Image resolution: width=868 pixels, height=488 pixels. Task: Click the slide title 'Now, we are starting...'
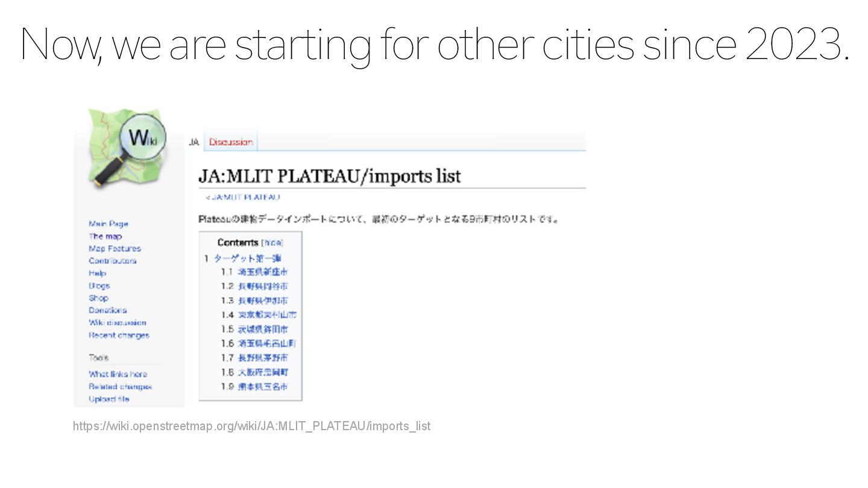[x=435, y=46]
